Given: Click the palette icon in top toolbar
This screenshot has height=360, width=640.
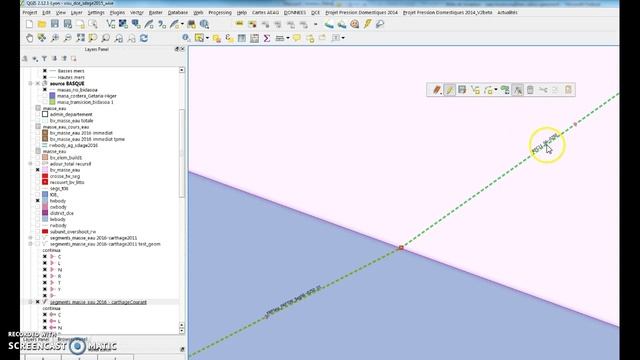Looking at the screenshot, I should [354, 24].
